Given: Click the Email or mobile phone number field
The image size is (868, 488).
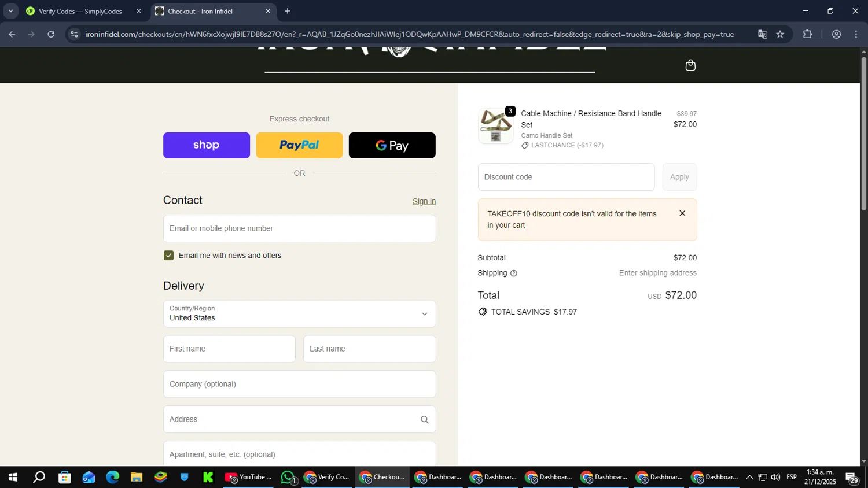Looking at the screenshot, I should tap(299, 228).
